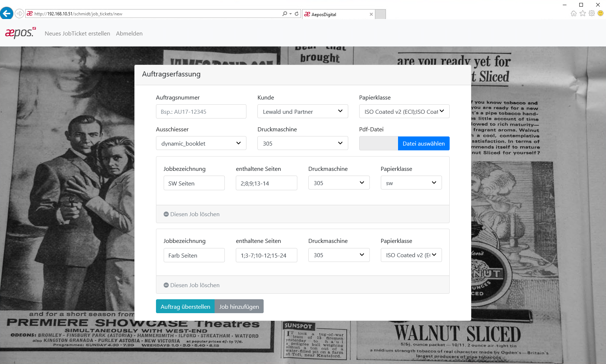Click the Auftragserfassung heading
The width and height of the screenshot is (606, 364).
pyautogui.click(x=171, y=74)
